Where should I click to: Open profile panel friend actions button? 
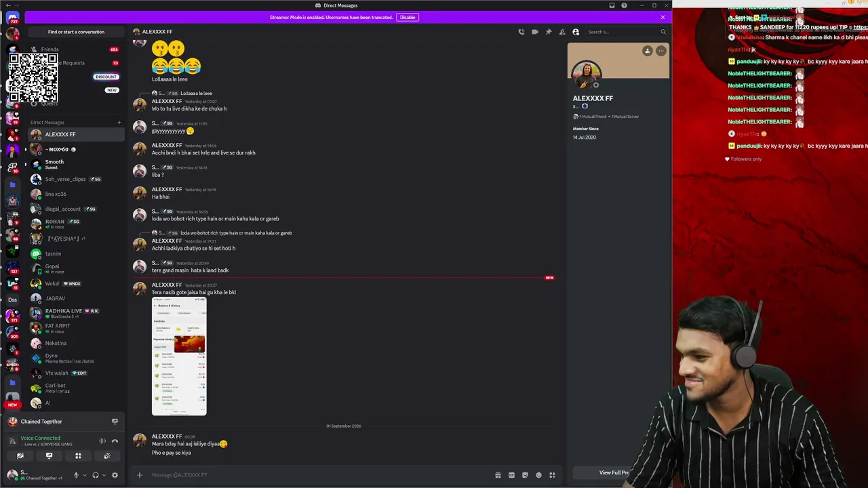click(648, 51)
